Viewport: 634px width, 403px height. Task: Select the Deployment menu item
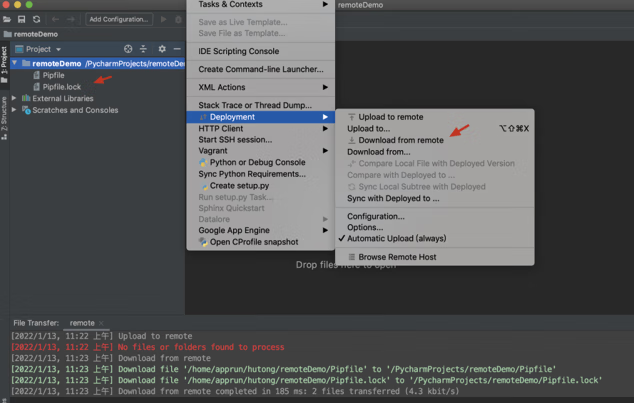click(260, 117)
